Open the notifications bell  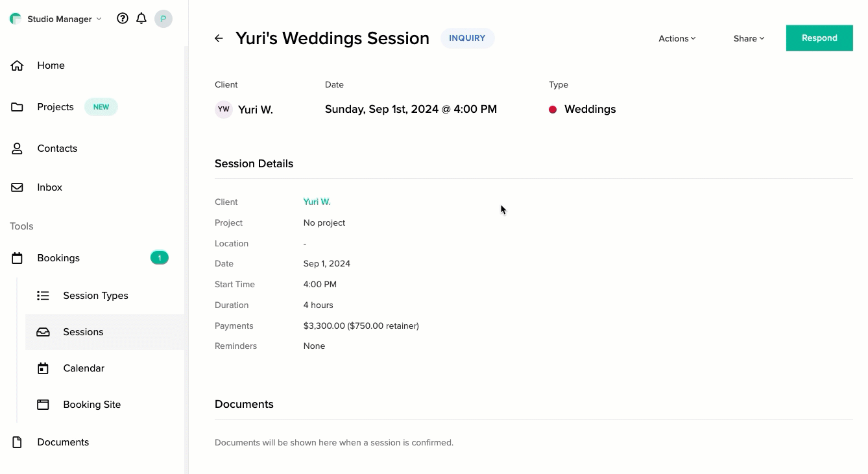coord(141,19)
